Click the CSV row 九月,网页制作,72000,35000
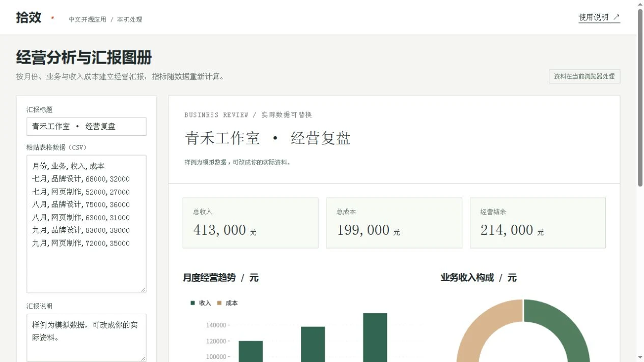The image size is (644, 362). pos(81,243)
